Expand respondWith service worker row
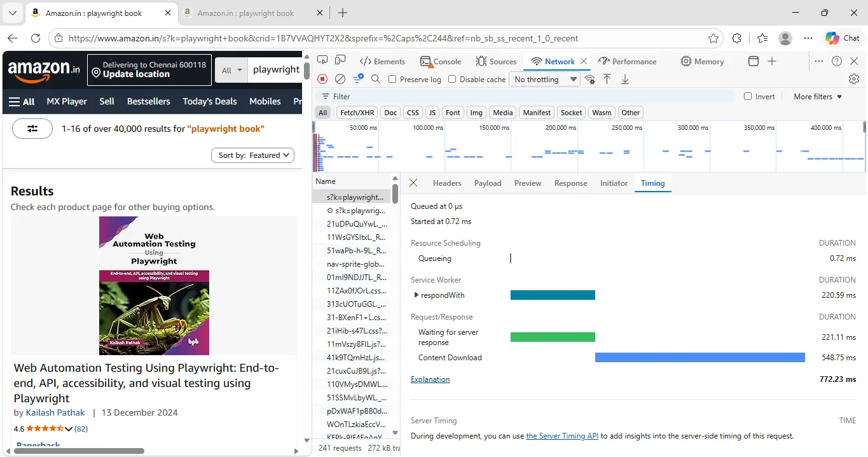Viewport: 868px width, 457px height. click(x=417, y=295)
